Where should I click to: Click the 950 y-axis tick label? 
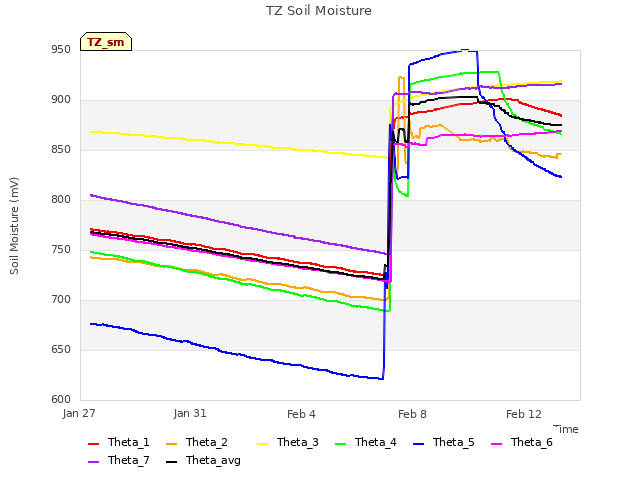click(61, 50)
